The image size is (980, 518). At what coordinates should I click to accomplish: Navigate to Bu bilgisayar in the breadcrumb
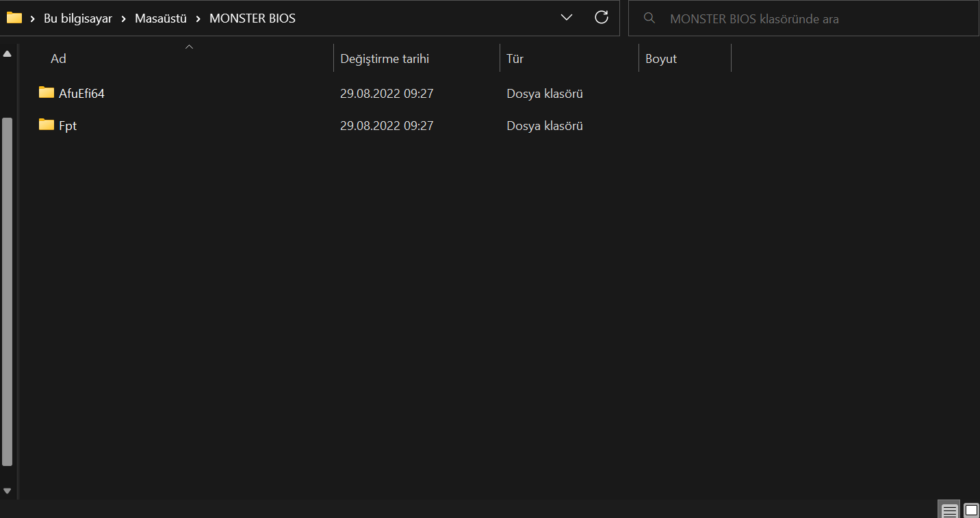pyautogui.click(x=78, y=18)
